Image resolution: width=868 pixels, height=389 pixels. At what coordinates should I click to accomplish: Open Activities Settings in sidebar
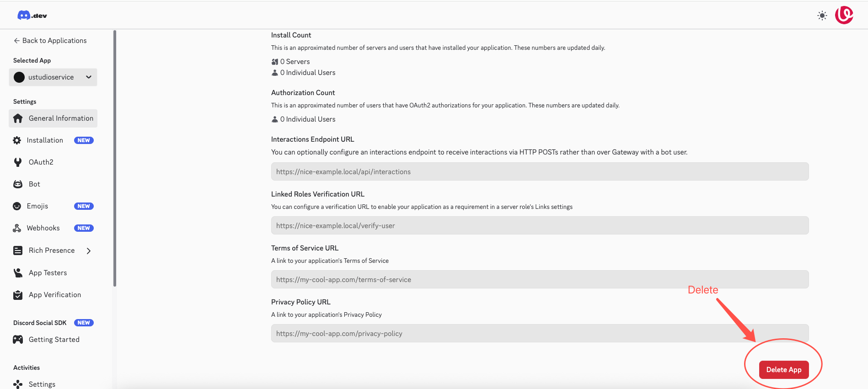[42, 384]
